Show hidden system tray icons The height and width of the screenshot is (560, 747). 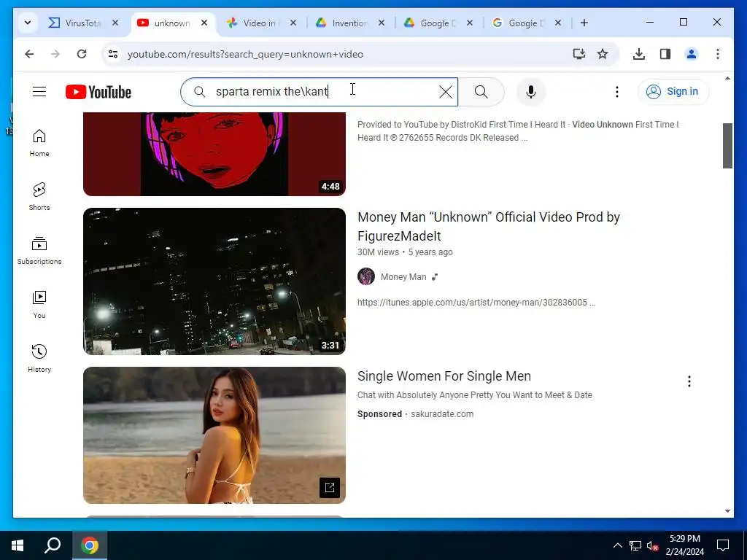click(617, 545)
